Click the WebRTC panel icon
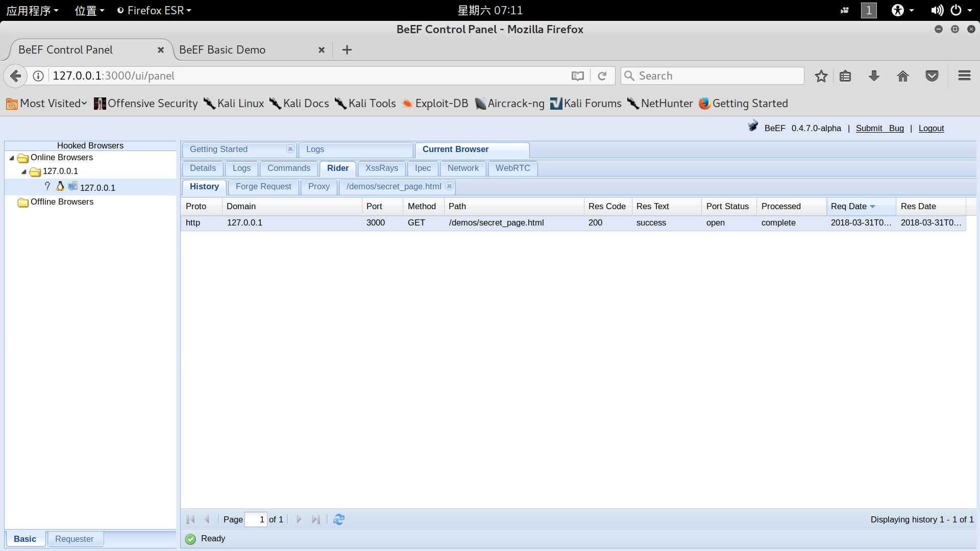The height and width of the screenshot is (551, 980). (513, 168)
